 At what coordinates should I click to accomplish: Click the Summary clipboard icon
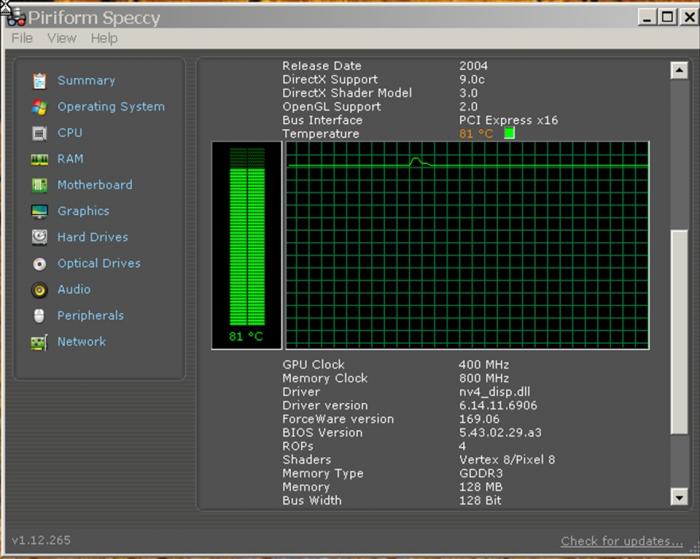39,81
